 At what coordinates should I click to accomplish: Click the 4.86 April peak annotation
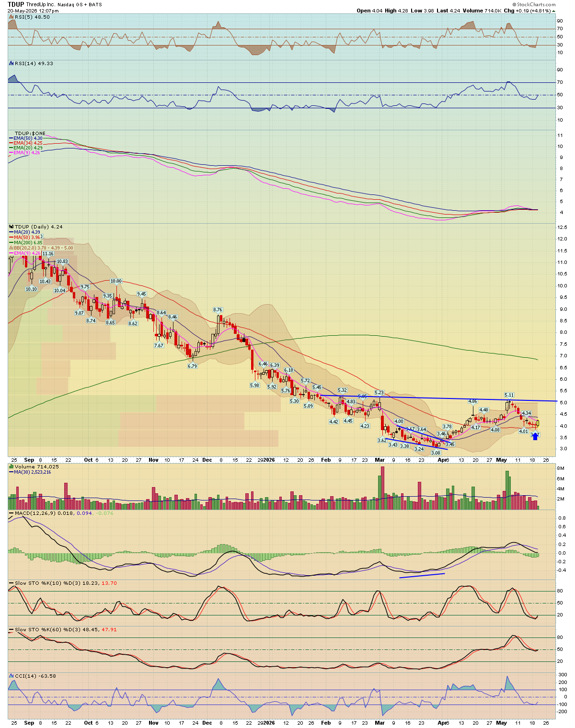click(472, 401)
